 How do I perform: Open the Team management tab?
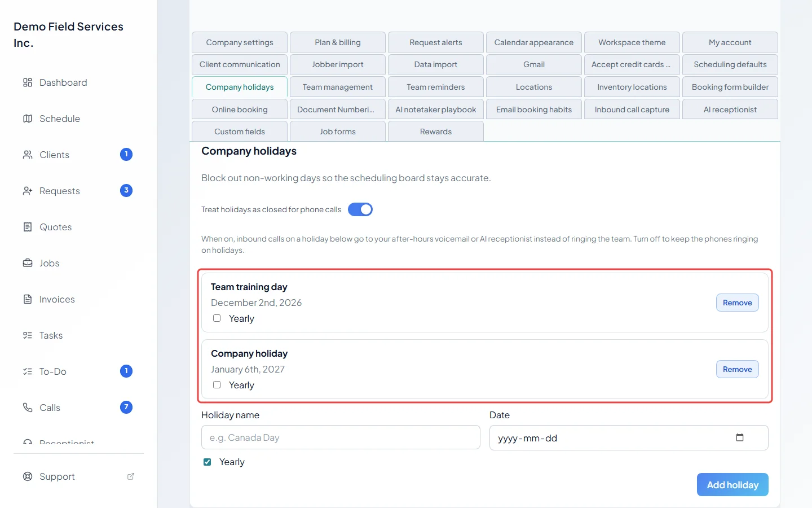(338, 87)
